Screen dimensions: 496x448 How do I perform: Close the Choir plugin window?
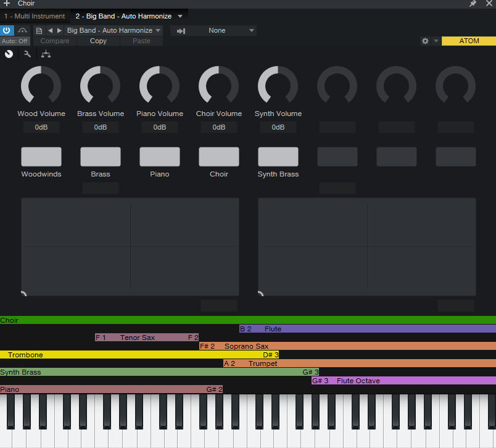coord(489,4)
